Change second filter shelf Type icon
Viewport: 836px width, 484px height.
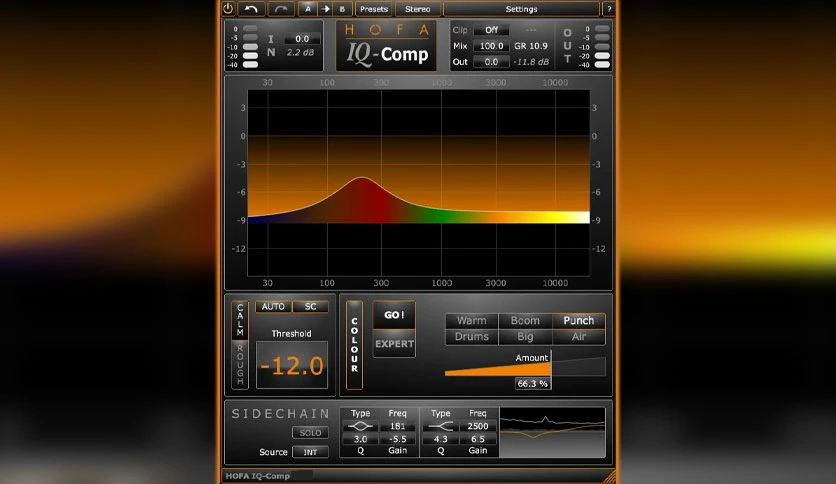[x=441, y=426]
